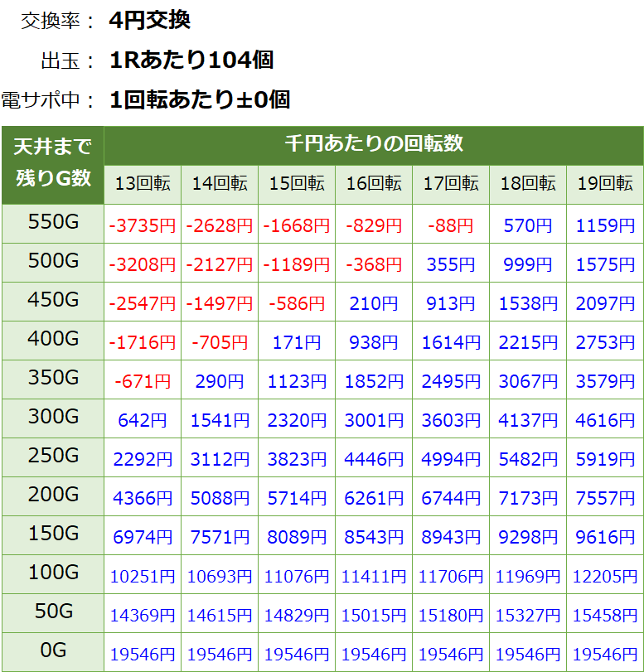The image size is (644, 672).
Task: Click the 171円 cell
Action: click(297, 342)
